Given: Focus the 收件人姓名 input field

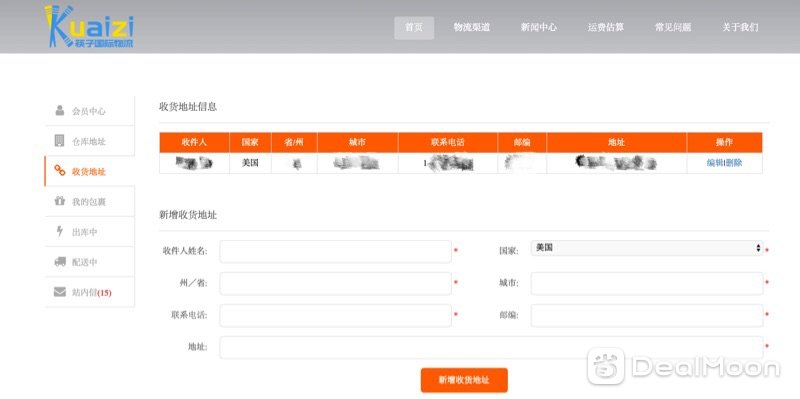Looking at the screenshot, I should tap(335, 252).
